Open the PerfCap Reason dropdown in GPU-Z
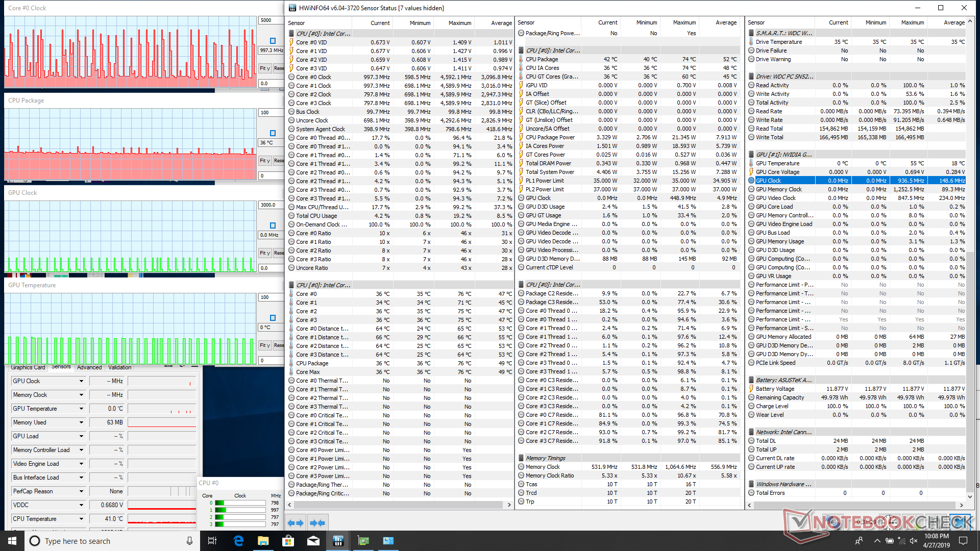The width and height of the screenshot is (980, 551). [x=81, y=491]
